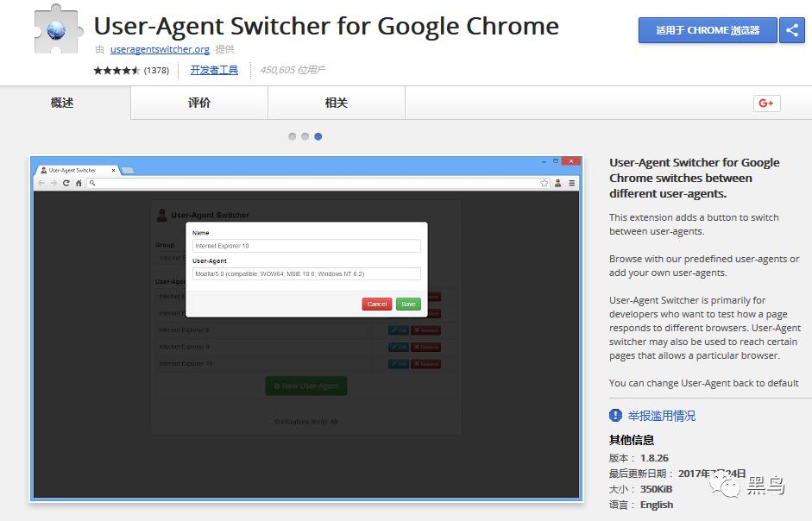Click the extension title heading
This screenshot has height=521, width=812.
click(x=326, y=26)
